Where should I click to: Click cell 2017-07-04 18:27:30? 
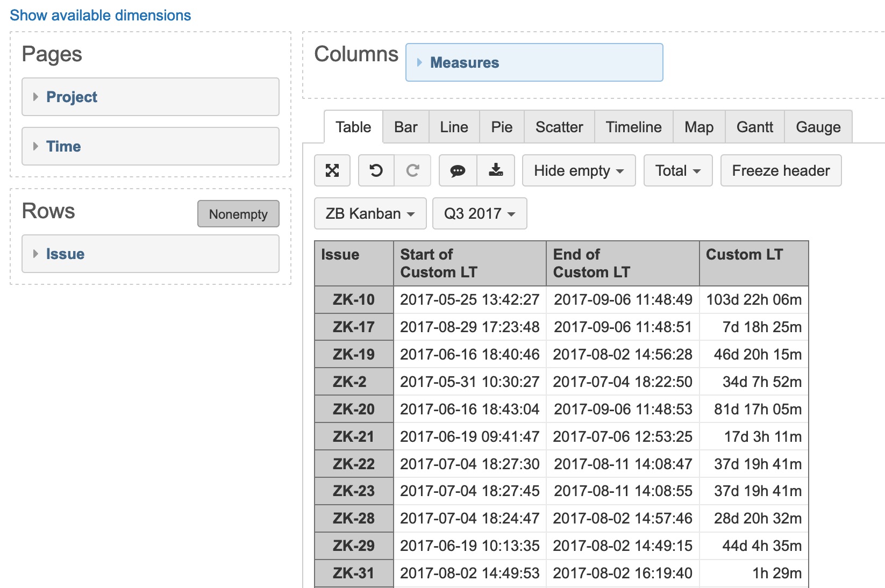click(470, 464)
